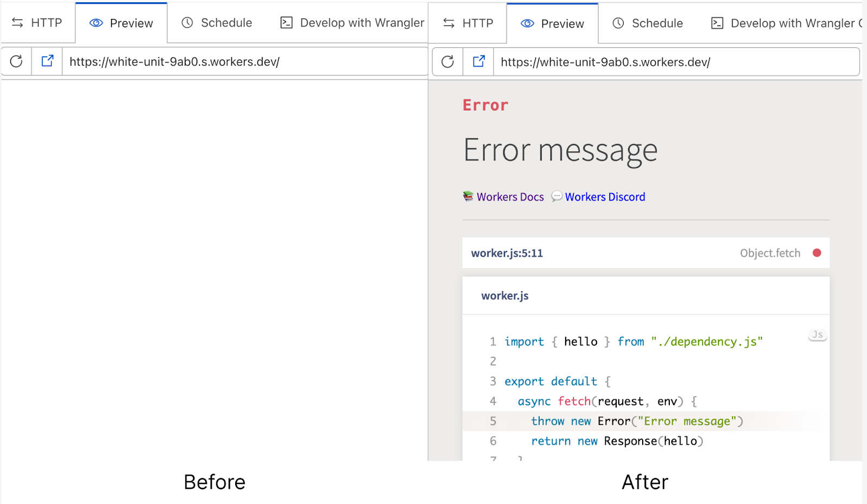The width and height of the screenshot is (867, 504).
Task: Open the Workers Docs link
Action: pyautogui.click(x=510, y=197)
